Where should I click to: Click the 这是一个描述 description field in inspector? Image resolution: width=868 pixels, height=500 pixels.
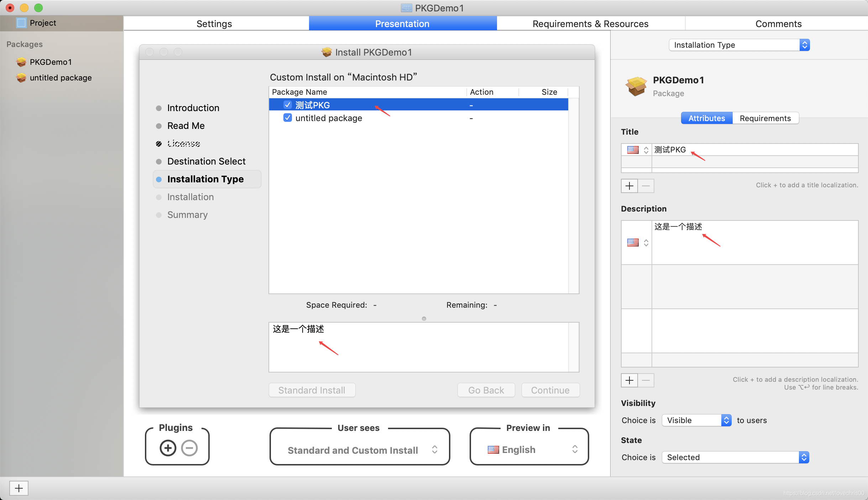coord(755,243)
